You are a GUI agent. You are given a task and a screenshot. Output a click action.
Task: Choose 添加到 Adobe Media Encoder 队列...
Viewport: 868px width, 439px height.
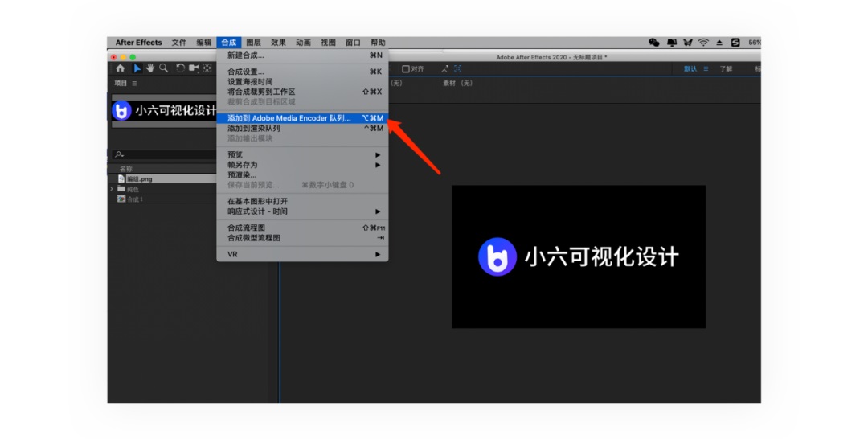(x=302, y=118)
